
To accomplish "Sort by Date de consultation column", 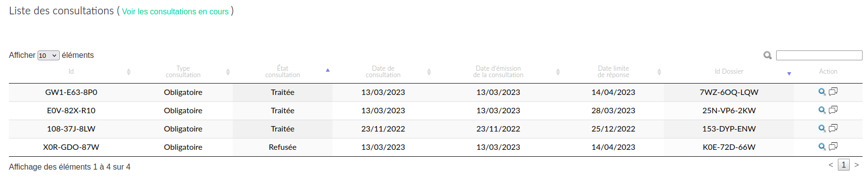I will (383, 72).
